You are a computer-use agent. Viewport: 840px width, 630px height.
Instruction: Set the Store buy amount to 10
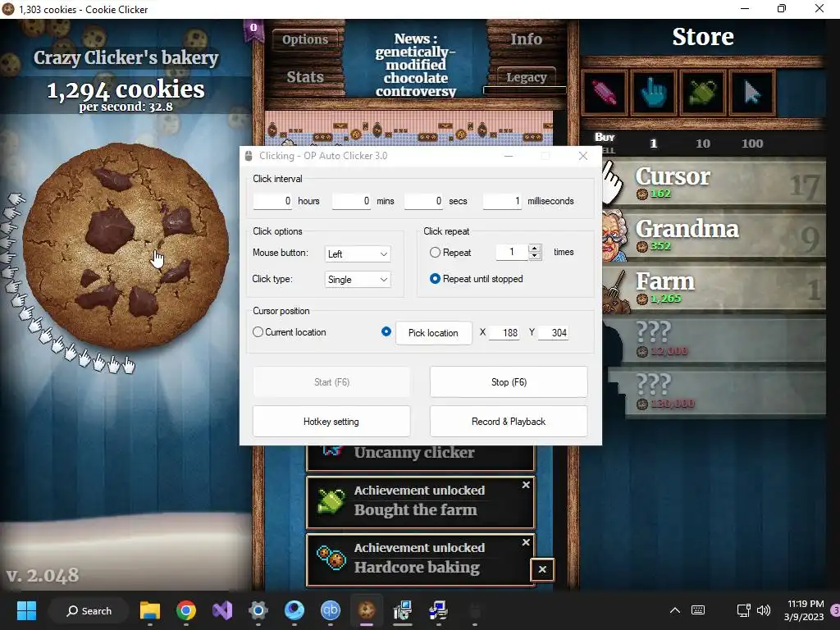703,144
